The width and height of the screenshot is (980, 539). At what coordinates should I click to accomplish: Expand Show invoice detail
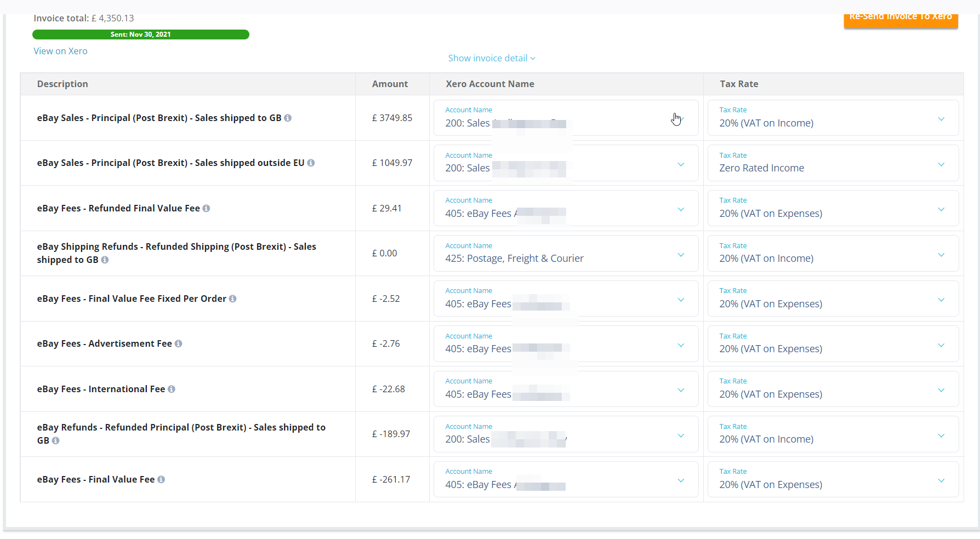[x=492, y=58]
